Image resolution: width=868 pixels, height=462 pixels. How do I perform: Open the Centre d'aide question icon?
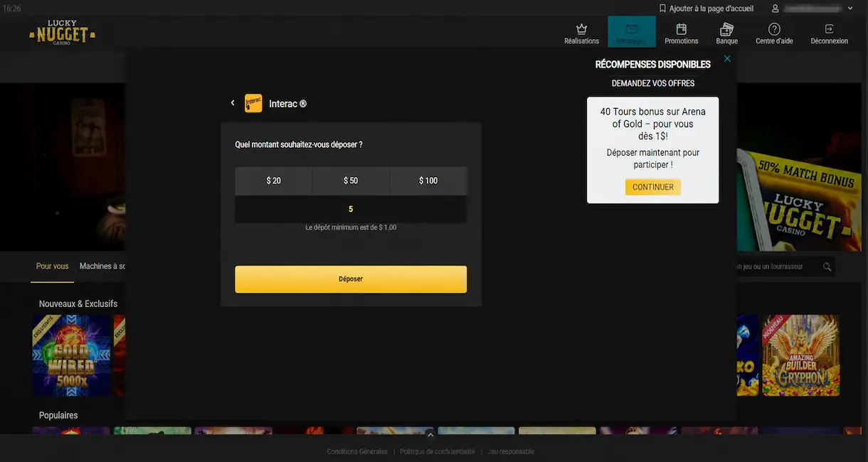coord(774,29)
